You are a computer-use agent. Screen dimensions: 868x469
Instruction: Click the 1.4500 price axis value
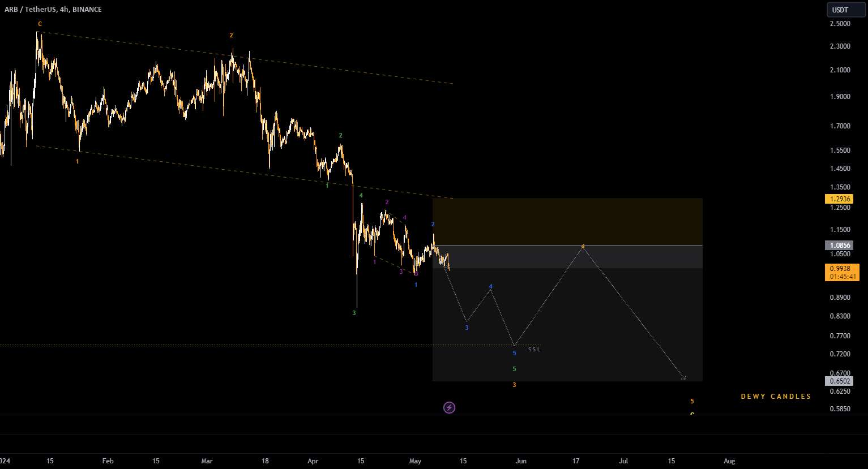click(x=840, y=169)
